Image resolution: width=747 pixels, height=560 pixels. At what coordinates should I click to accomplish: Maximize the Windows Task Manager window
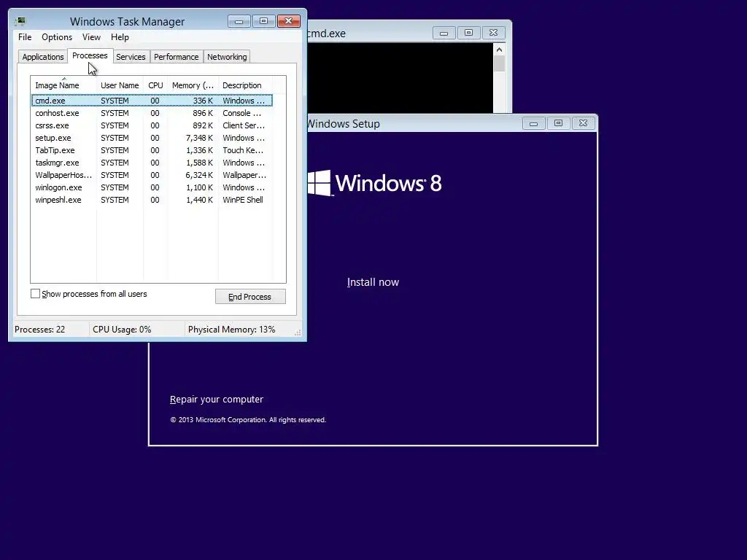pos(264,21)
